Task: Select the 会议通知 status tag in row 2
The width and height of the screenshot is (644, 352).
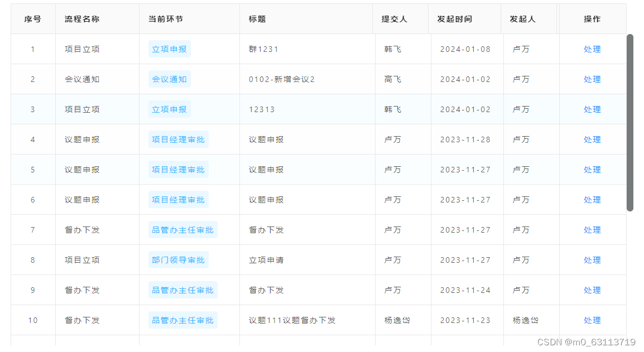Action: [169, 79]
